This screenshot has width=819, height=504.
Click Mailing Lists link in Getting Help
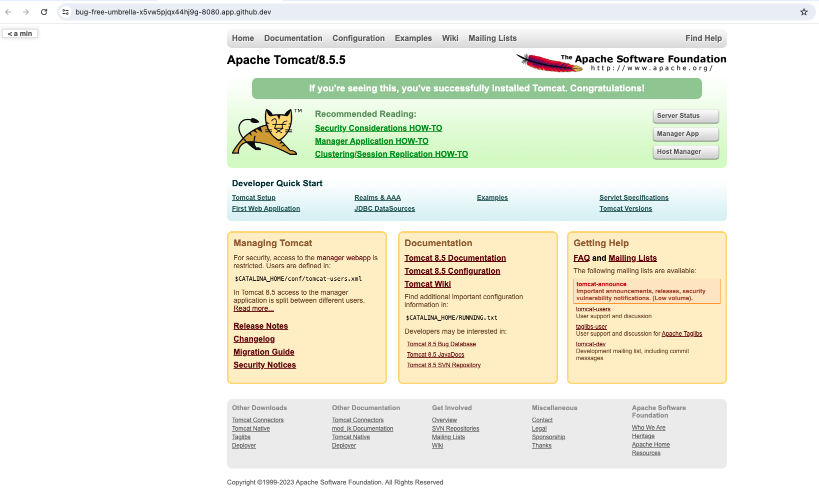pyautogui.click(x=632, y=258)
